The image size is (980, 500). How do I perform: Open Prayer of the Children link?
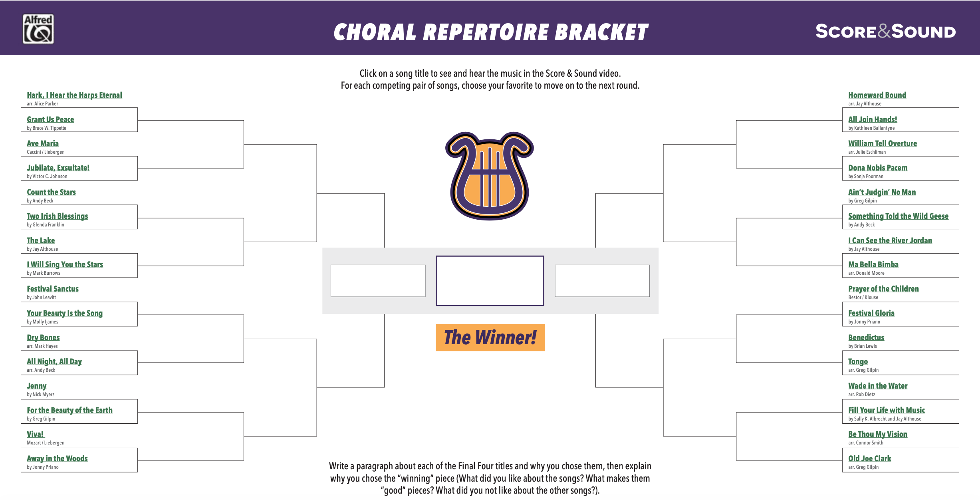pyautogui.click(x=883, y=289)
